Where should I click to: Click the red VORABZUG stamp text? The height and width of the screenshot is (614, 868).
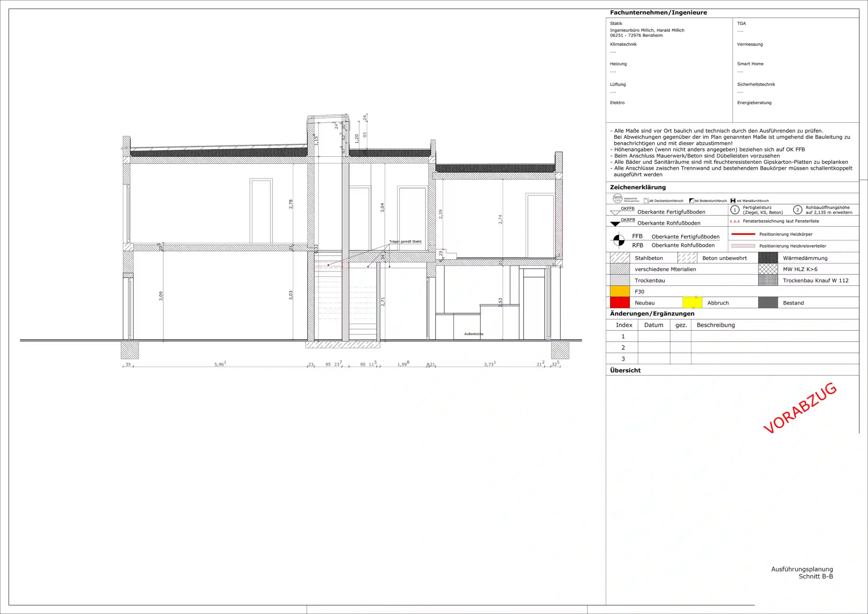click(800, 408)
